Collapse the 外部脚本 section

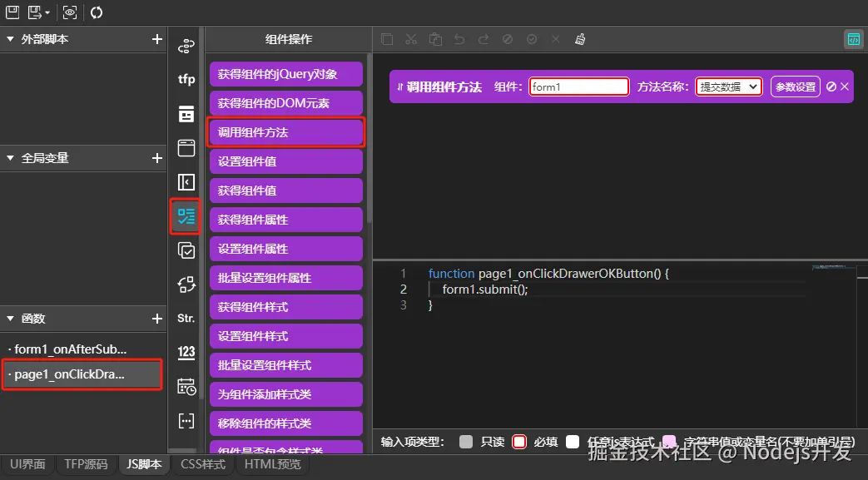(x=10, y=39)
